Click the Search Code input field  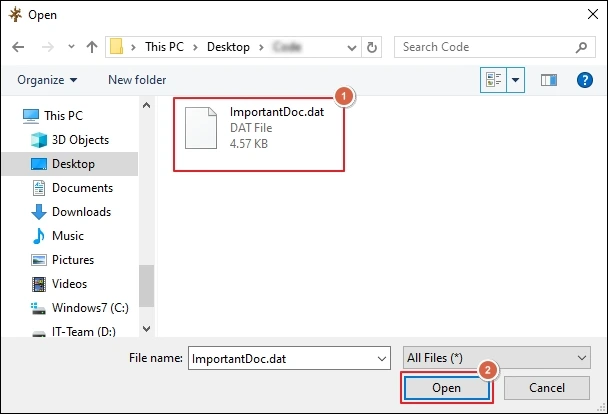pos(485,47)
